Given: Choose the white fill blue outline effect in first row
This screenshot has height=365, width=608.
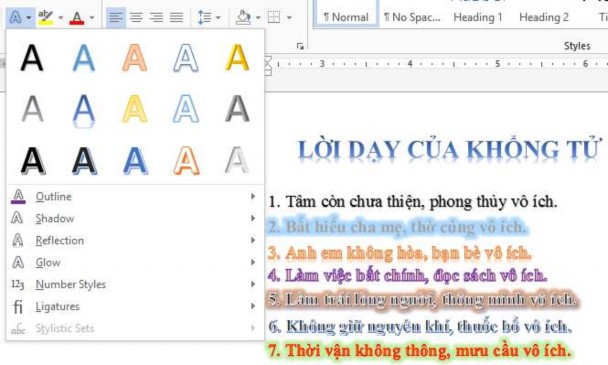Looking at the screenshot, I should tap(186, 58).
